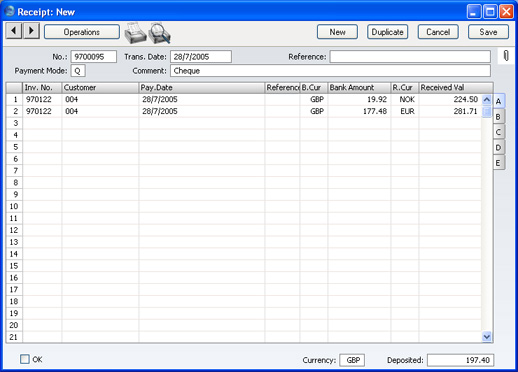Screen dimensions: 518x372
Task: Switch to flip tab A
Action: (x=499, y=101)
